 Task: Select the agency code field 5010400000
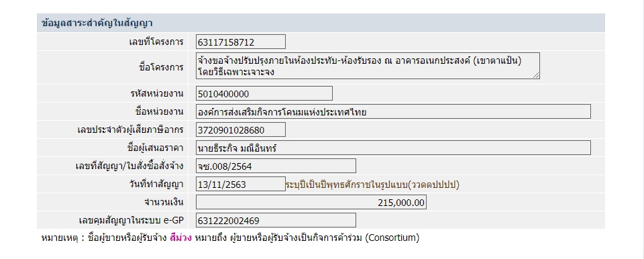click(264, 94)
